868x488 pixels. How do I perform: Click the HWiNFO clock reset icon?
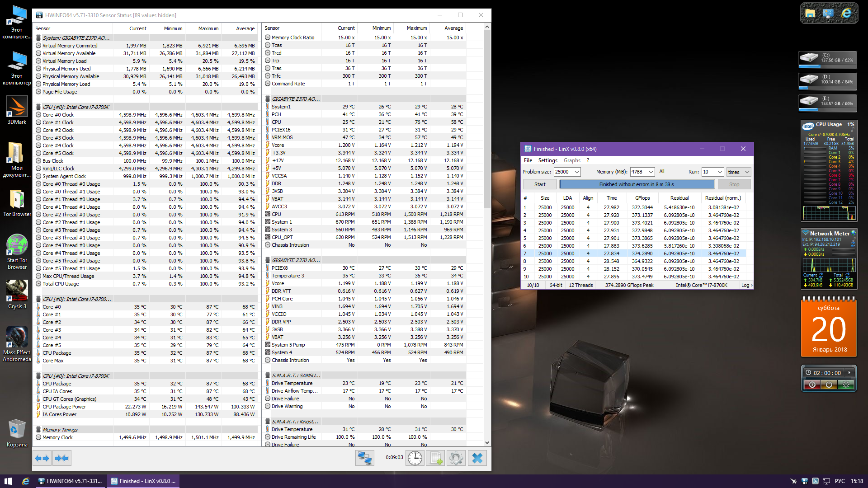(415, 458)
